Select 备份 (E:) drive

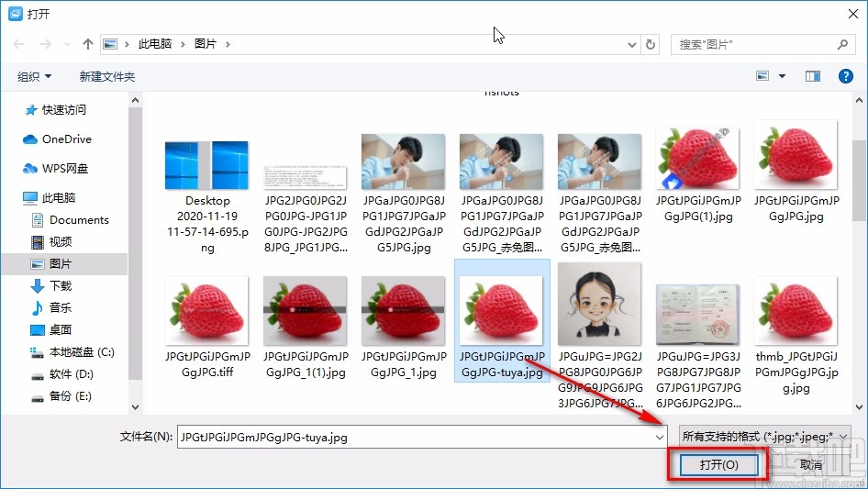61,396
